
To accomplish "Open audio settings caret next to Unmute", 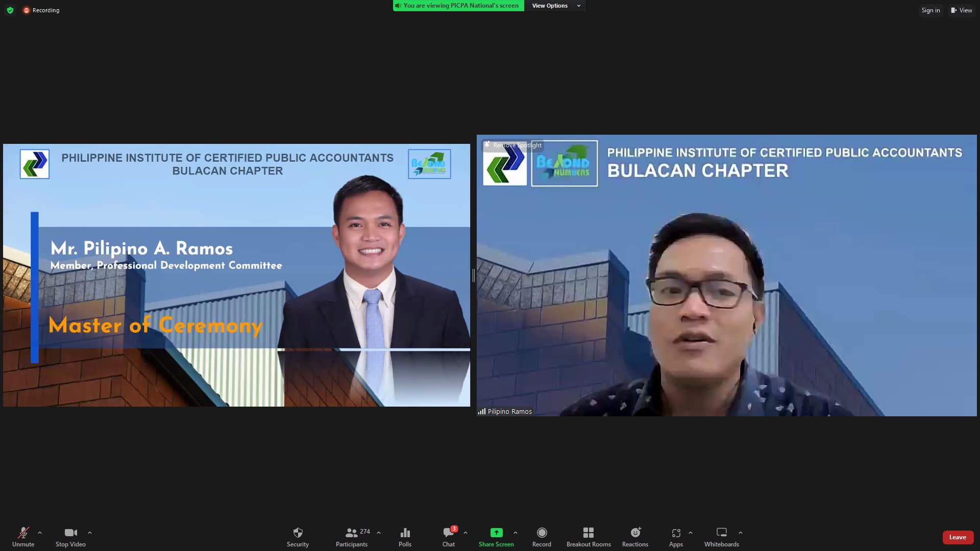I will (x=40, y=533).
